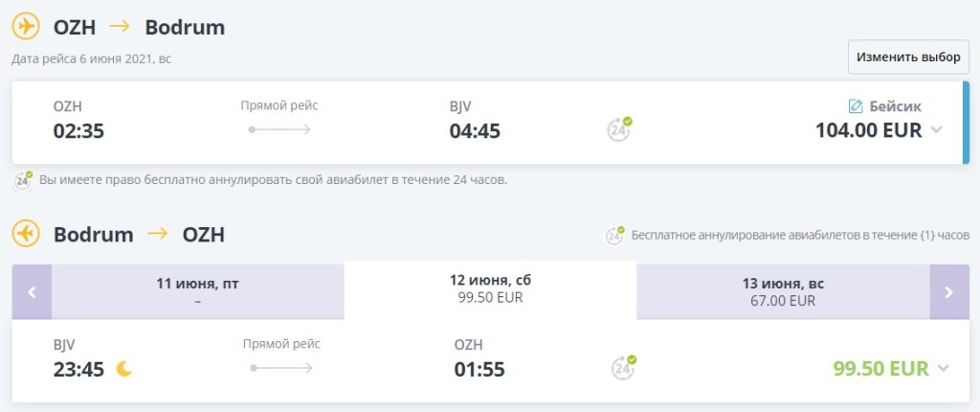Image resolution: width=980 pixels, height=412 pixels.
Task: Click the 24-hour icon next to free cancellation notice
Action: coord(23,179)
